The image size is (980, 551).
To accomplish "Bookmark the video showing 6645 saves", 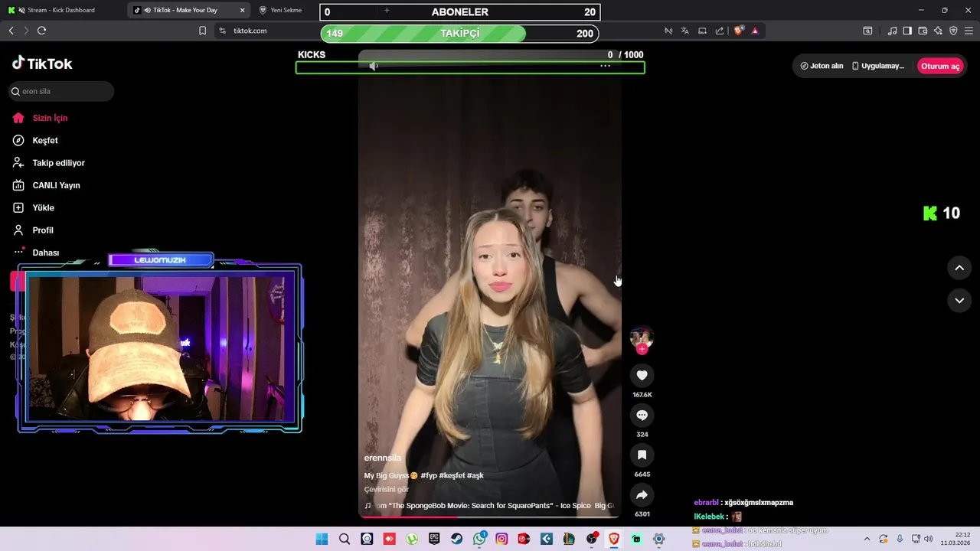I will pyautogui.click(x=642, y=455).
